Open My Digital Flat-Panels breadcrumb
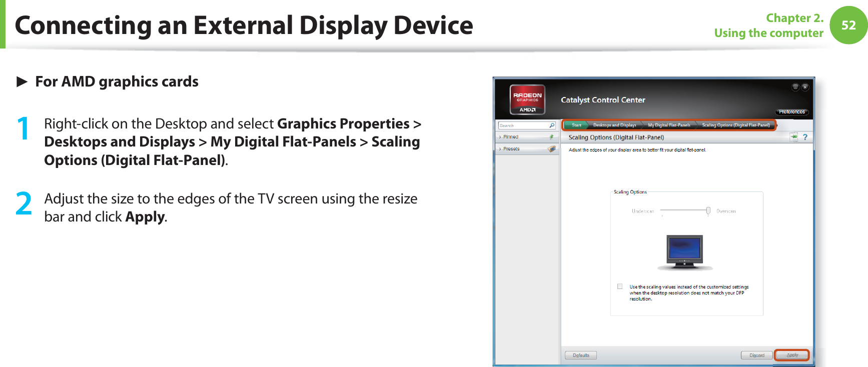 (669, 125)
